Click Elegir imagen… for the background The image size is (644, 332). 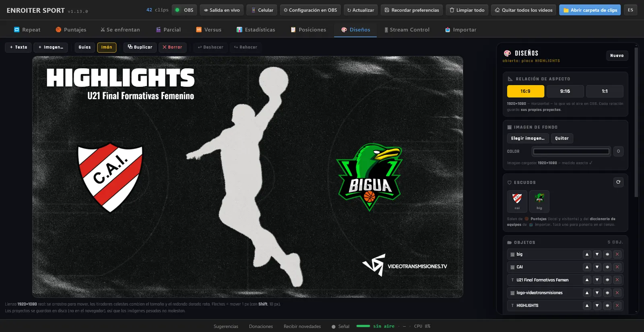[x=528, y=138]
